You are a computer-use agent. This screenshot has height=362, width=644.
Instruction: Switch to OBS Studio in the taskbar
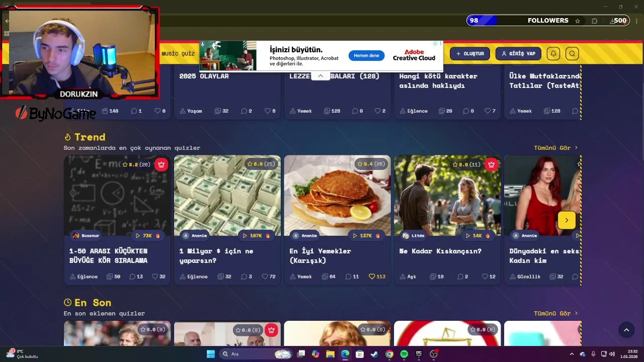pyautogui.click(x=434, y=354)
